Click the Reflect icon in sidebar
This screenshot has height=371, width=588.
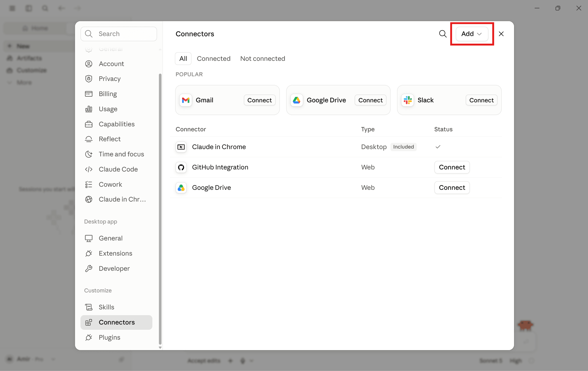(89, 139)
